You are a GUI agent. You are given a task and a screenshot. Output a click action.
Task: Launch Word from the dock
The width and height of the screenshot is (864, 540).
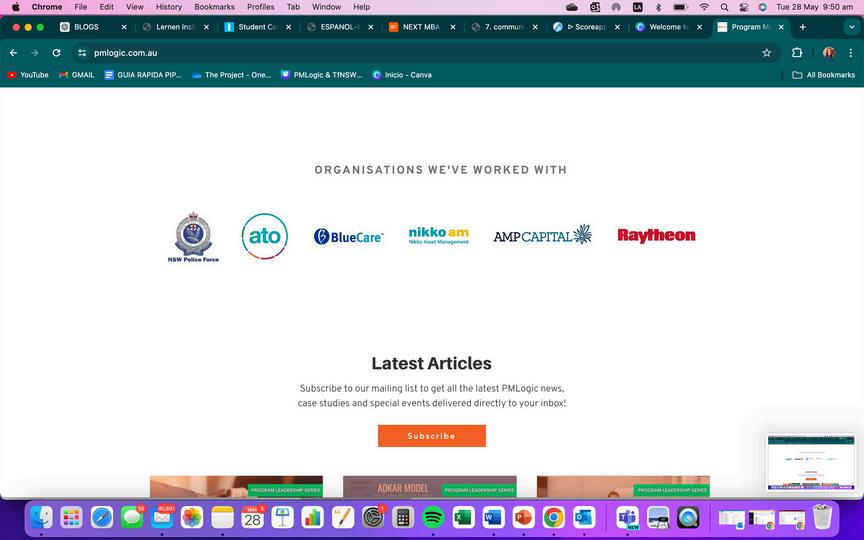click(494, 517)
